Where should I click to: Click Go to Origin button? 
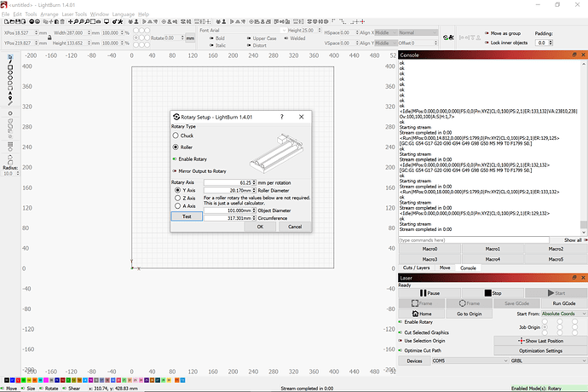tap(470, 314)
